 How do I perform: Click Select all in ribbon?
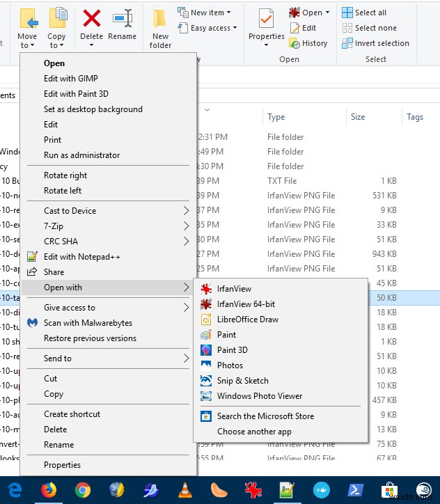364,13
